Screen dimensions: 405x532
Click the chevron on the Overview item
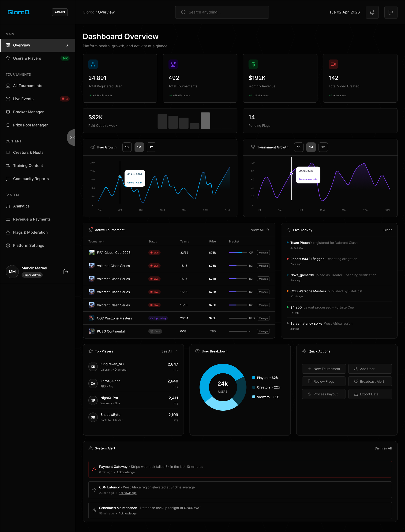[x=67, y=45]
